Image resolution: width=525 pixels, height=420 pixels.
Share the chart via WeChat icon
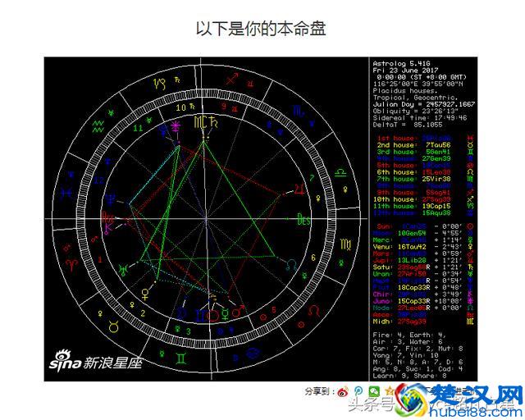tap(374, 391)
